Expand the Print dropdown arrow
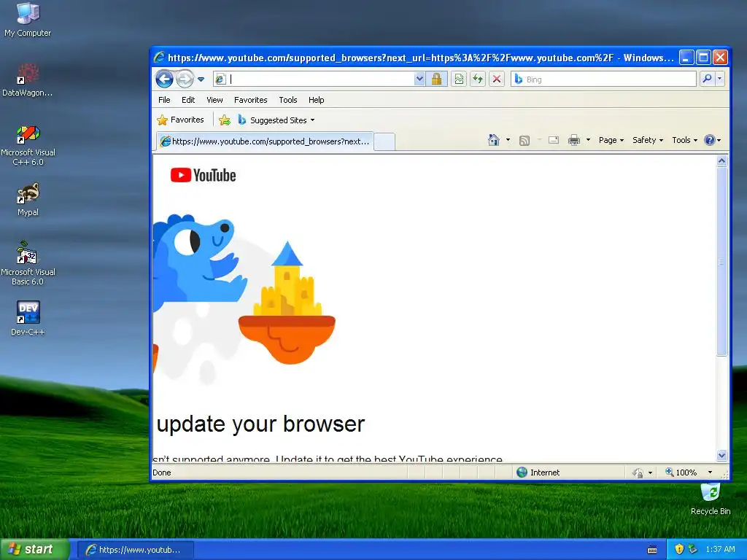This screenshot has width=747, height=560. tap(589, 140)
